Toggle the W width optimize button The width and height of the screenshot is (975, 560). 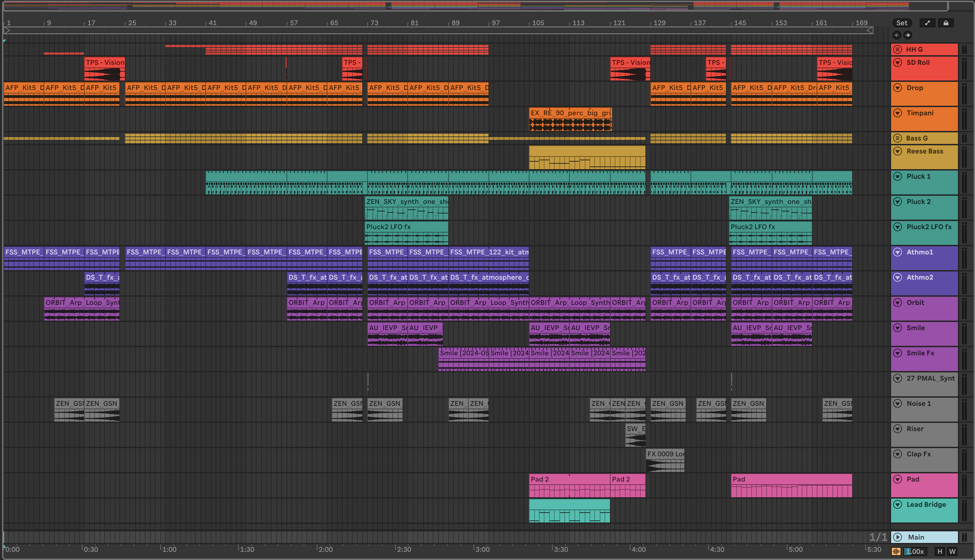[x=952, y=551]
